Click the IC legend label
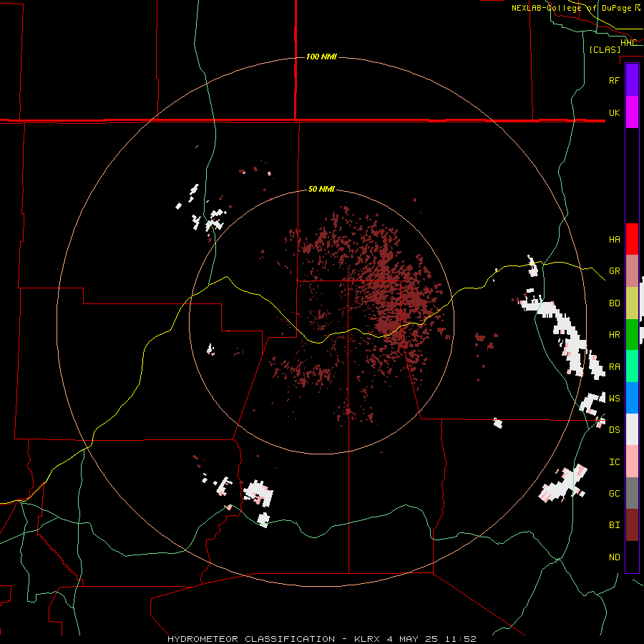Viewport: 644px width, 644px height. pos(614,462)
